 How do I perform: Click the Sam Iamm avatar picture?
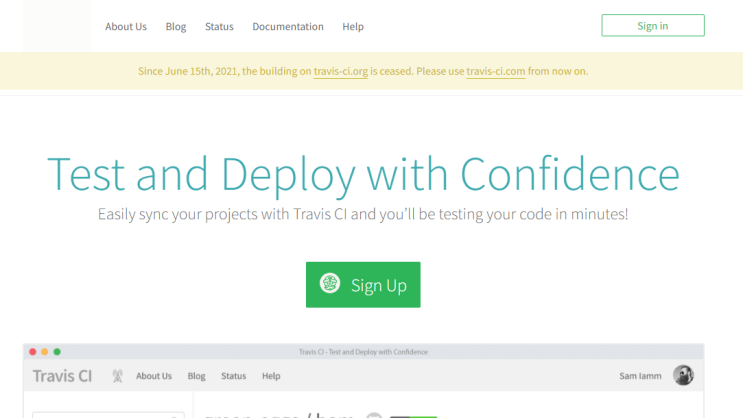pos(683,375)
